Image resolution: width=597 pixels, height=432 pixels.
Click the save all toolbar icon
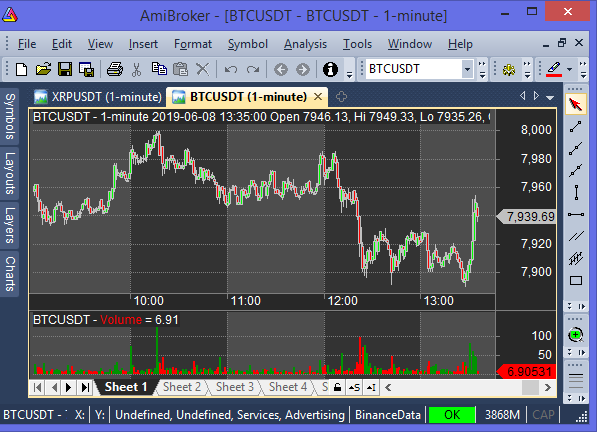pyautogui.click(x=86, y=69)
